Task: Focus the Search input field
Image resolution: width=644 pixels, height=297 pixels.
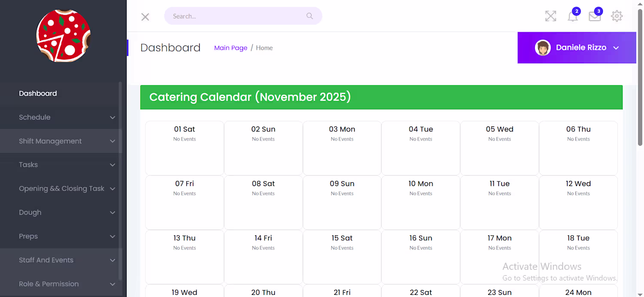Action: [236, 16]
